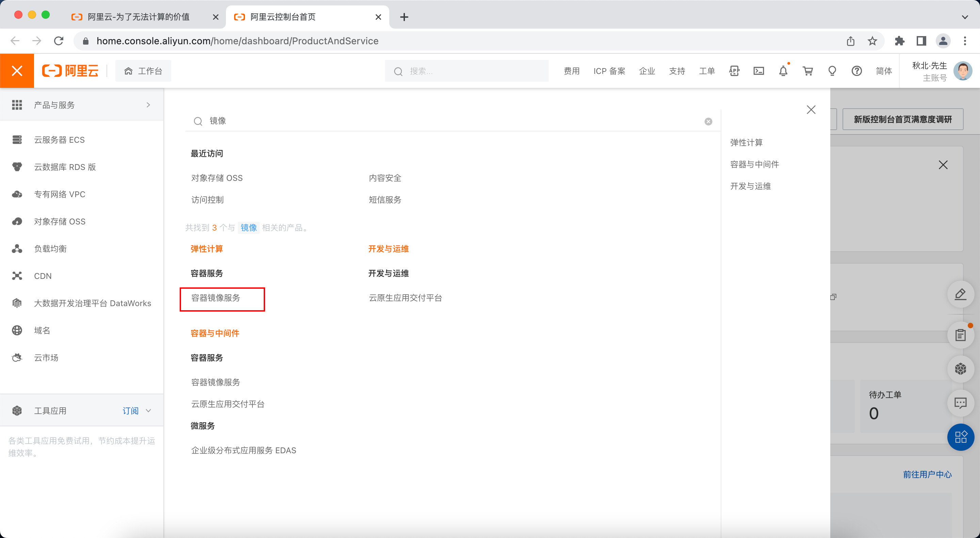
Task: Bookmark this page with the star icon
Action: coord(872,41)
